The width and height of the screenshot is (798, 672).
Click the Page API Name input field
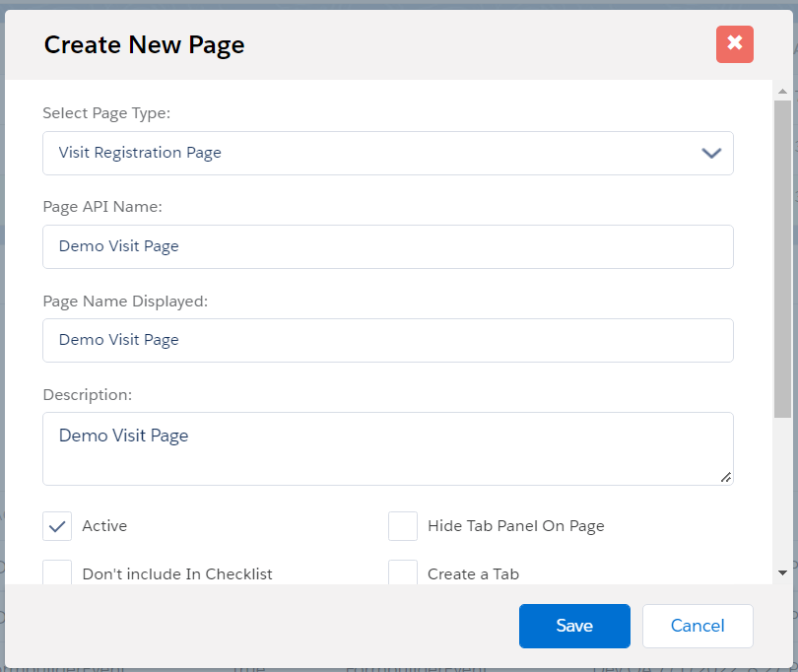click(x=387, y=246)
